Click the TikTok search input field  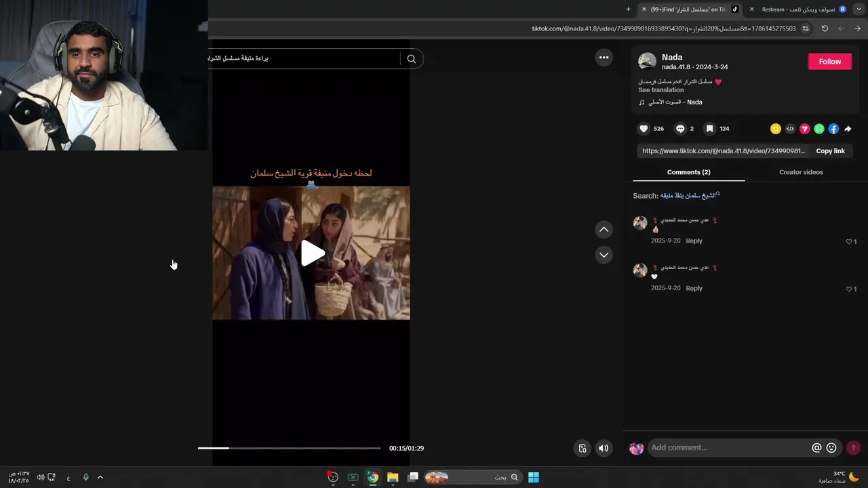point(304,59)
